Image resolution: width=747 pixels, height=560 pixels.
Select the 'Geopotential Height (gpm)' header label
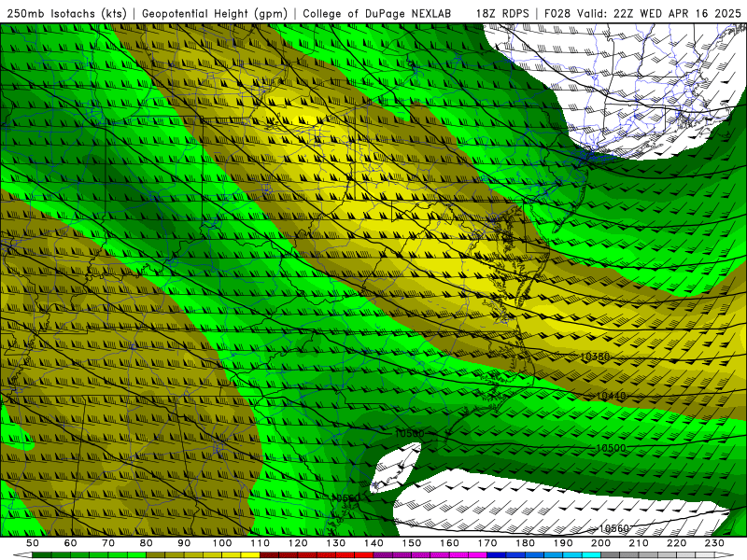pyautogui.click(x=215, y=14)
